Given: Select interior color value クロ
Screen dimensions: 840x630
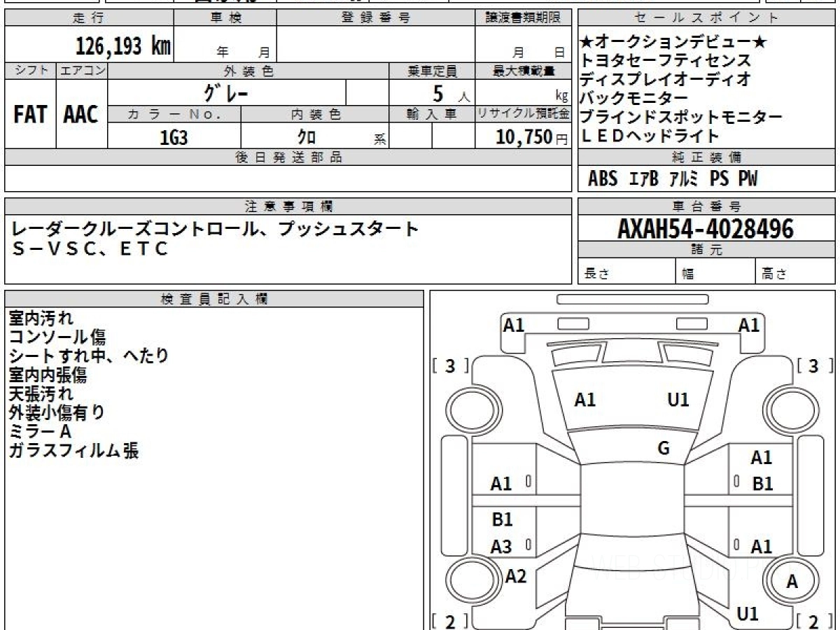Looking at the screenshot, I should (306, 137).
